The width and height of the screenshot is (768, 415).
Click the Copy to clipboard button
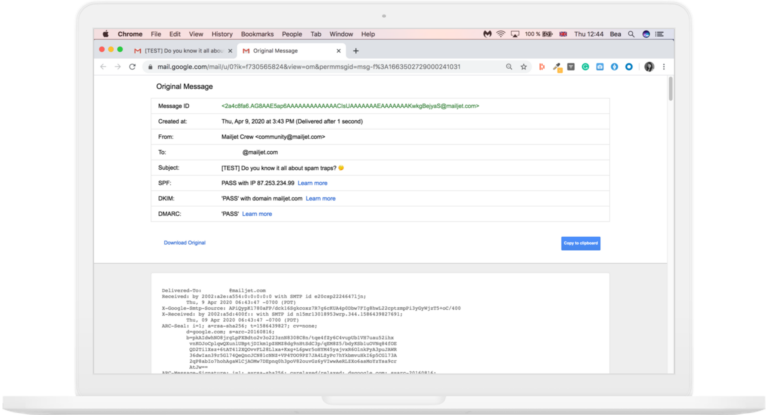click(581, 244)
